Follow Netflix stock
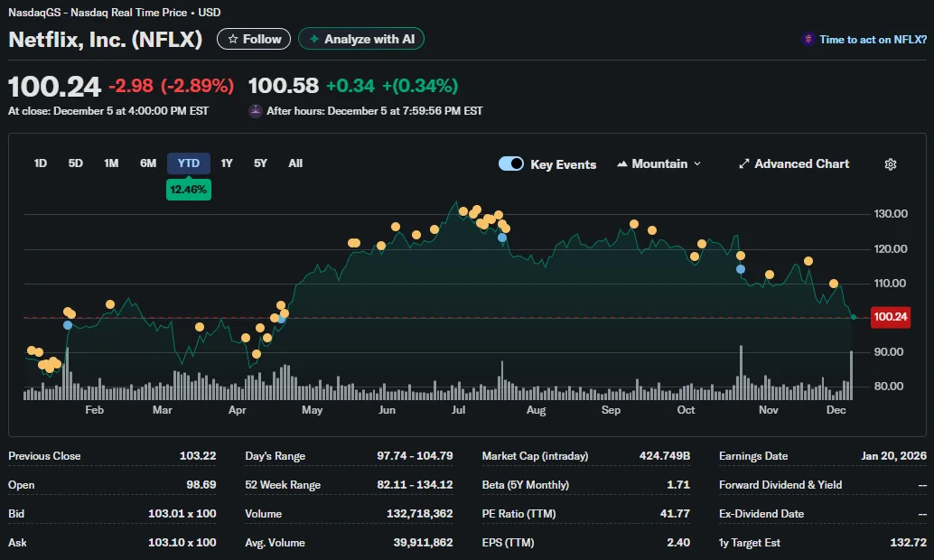The image size is (934, 560). pyautogui.click(x=253, y=39)
